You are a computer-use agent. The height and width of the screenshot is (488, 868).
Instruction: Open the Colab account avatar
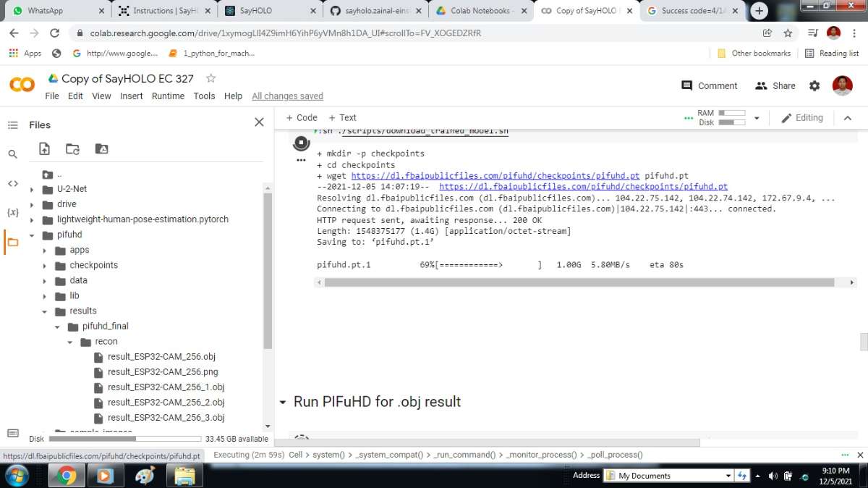842,85
